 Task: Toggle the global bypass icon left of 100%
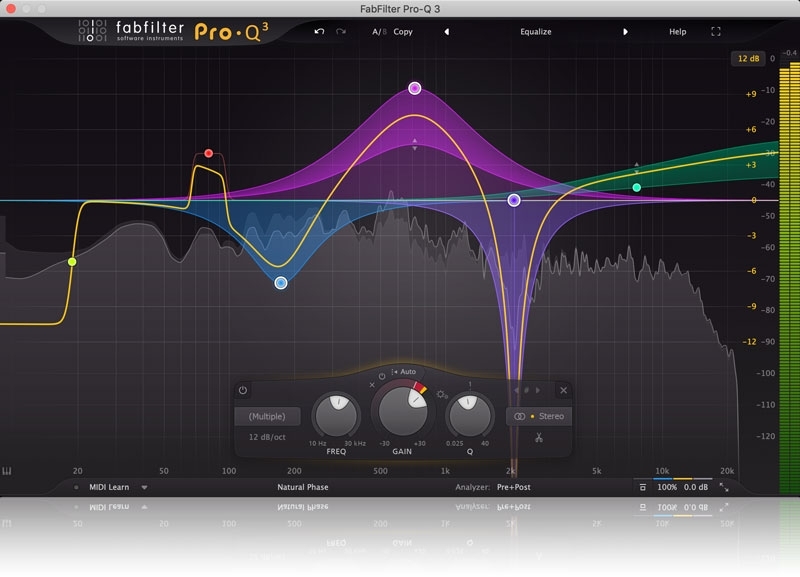point(643,487)
